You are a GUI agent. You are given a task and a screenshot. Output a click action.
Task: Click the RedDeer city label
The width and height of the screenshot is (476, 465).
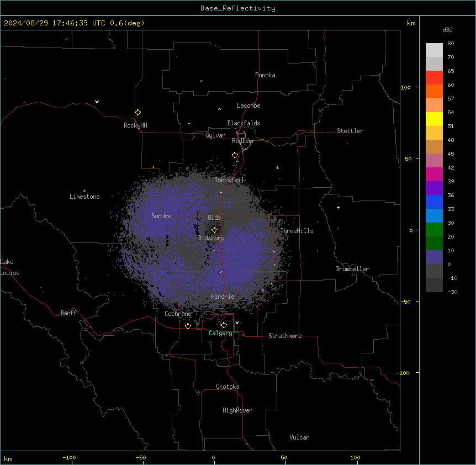pos(243,141)
